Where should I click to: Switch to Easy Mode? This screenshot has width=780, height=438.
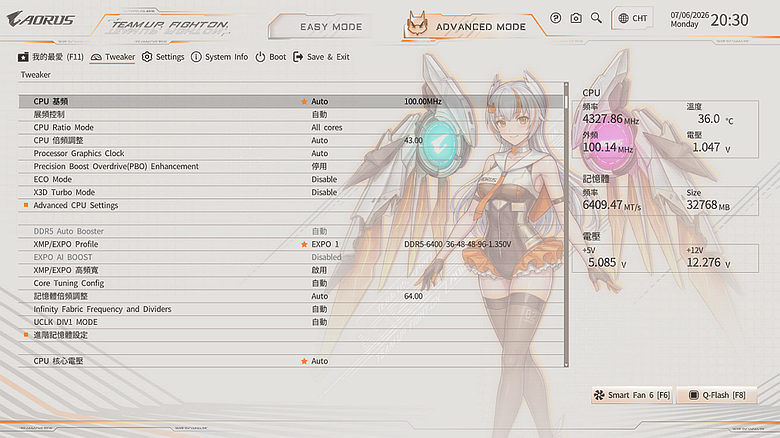[331, 27]
